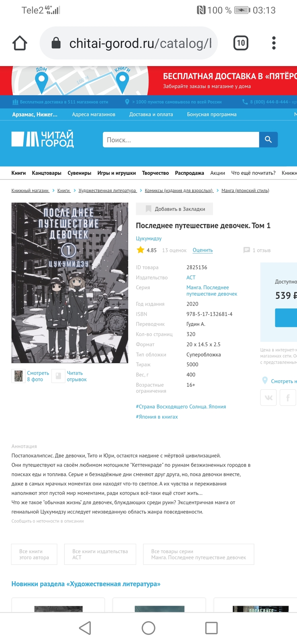
Task: Go to Манга (японский стиль) breadcrumb
Action: [x=245, y=191]
